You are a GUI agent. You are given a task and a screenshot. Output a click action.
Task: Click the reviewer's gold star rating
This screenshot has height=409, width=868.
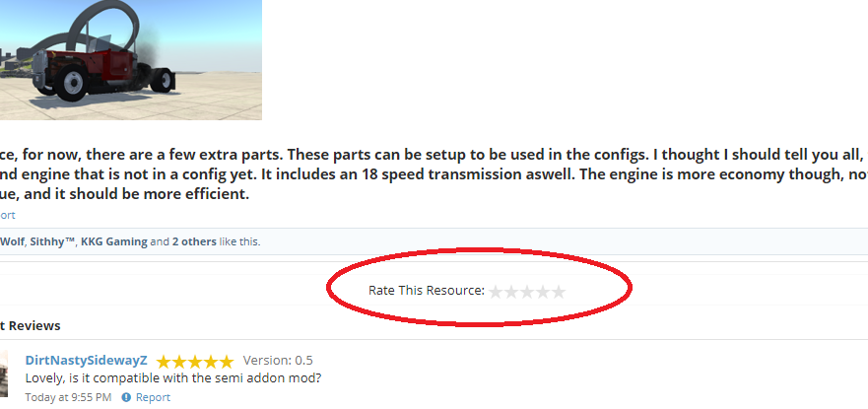coord(195,362)
